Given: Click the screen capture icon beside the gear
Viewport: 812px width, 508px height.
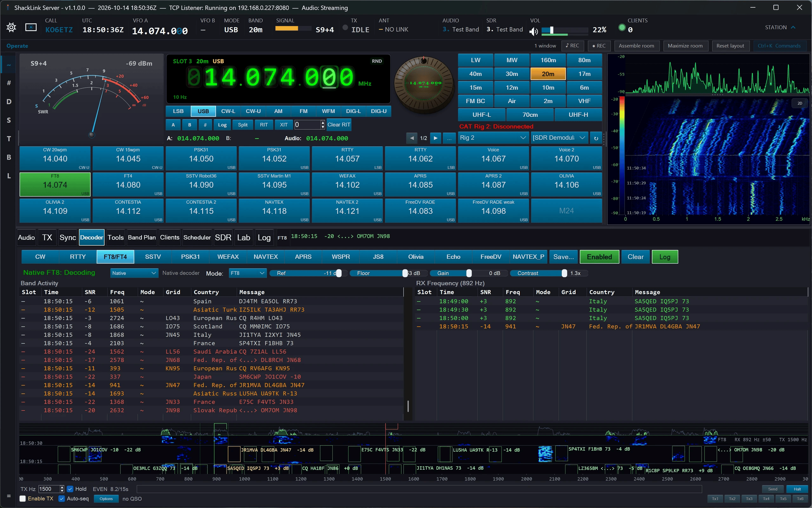Looking at the screenshot, I should click(x=31, y=27).
